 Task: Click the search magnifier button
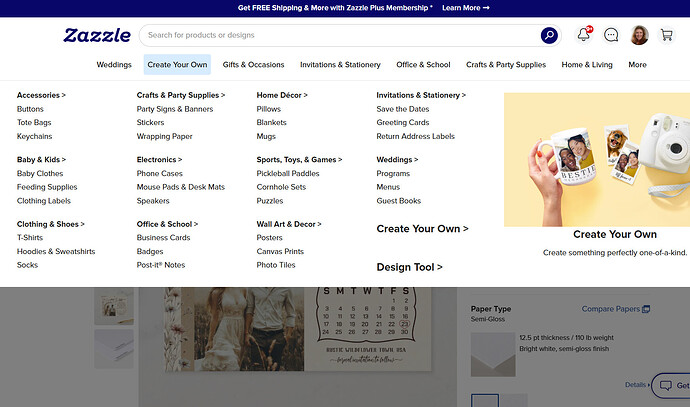549,35
